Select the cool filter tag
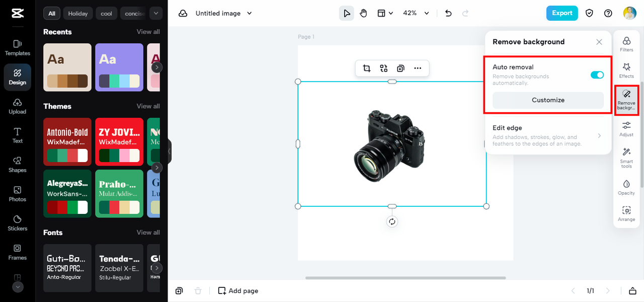Image resolution: width=644 pixels, height=302 pixels. [107, 14]
